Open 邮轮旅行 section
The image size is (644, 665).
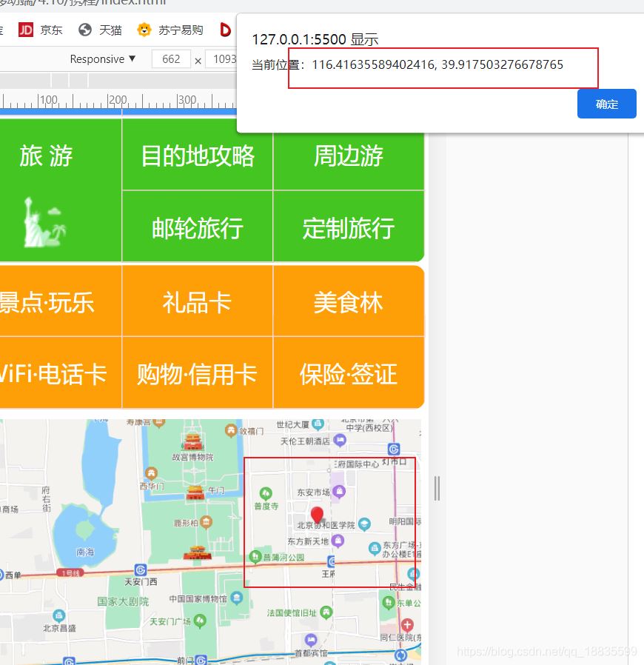coord(196,228)
